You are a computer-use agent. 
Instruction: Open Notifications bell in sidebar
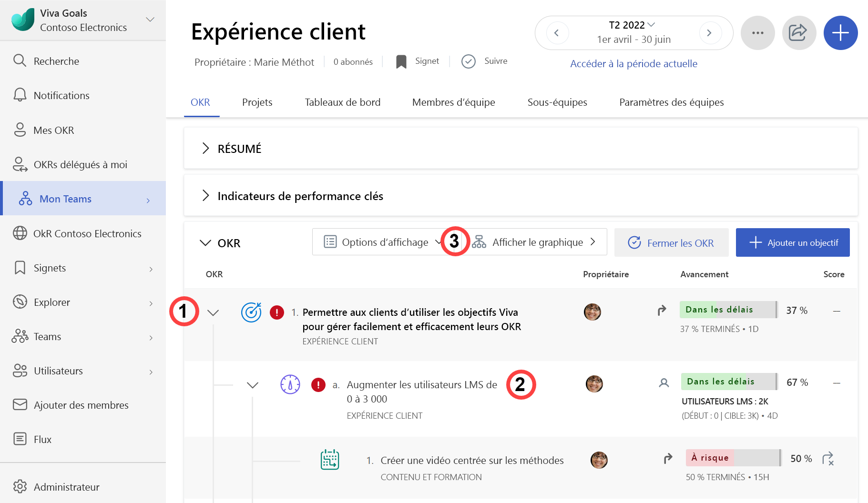[83, 95]
